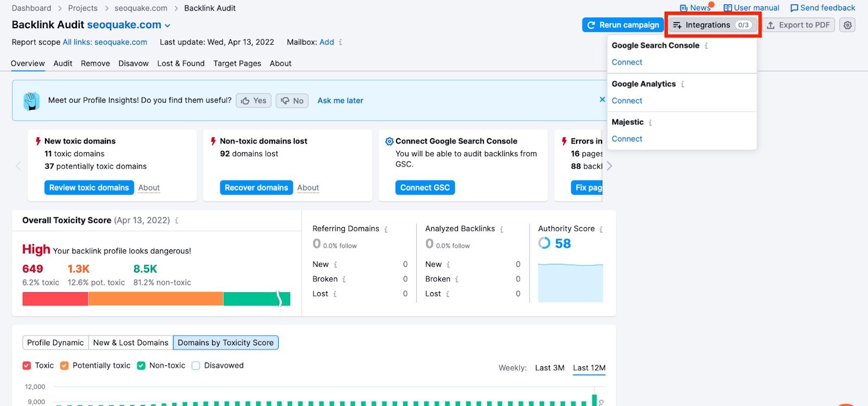Open the Lost & Found tab

(181, 63)
